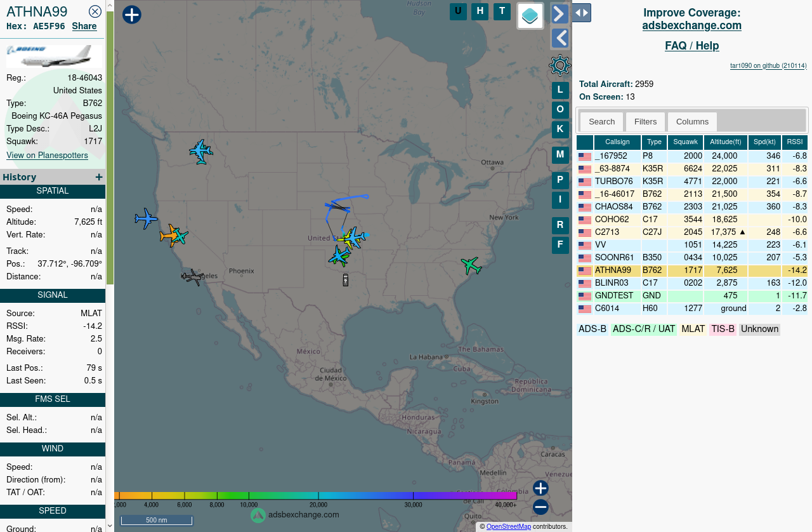Open the OpenStreetMap attribution link
Viewport: 812px width, 532px height.
point(508,527)
